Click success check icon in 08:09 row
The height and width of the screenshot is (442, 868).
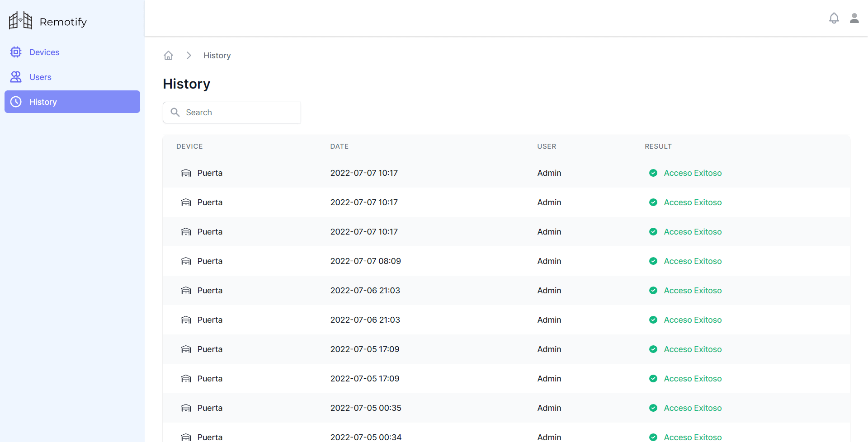pyautogui.click(x=653, y=261)
